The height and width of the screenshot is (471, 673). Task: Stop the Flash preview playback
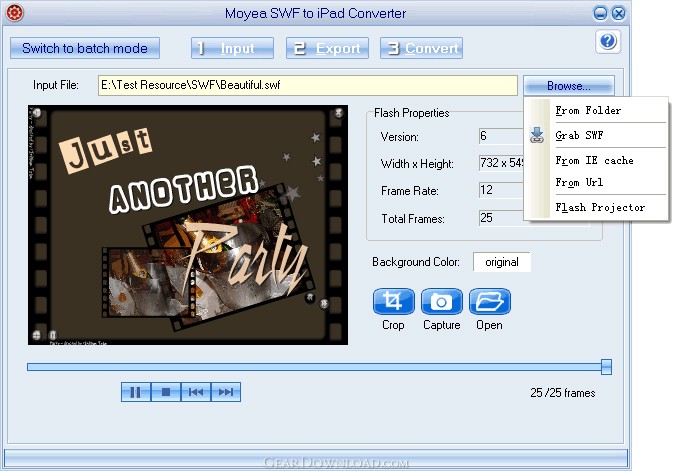coord(166,392)
